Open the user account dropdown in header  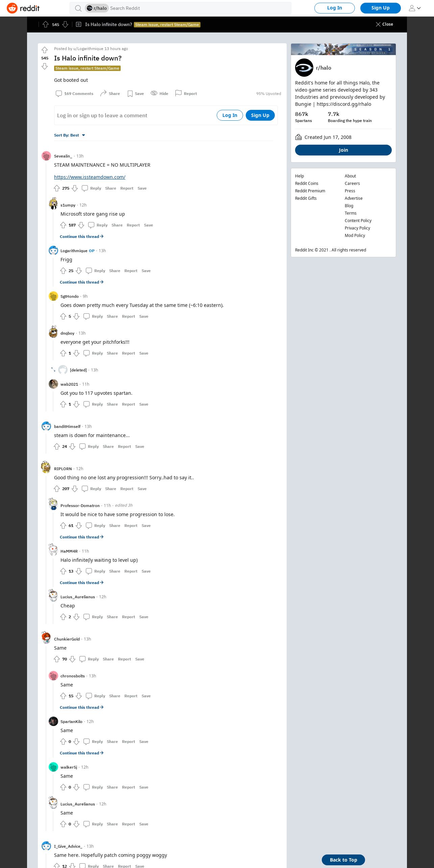[x=415, y=8]
